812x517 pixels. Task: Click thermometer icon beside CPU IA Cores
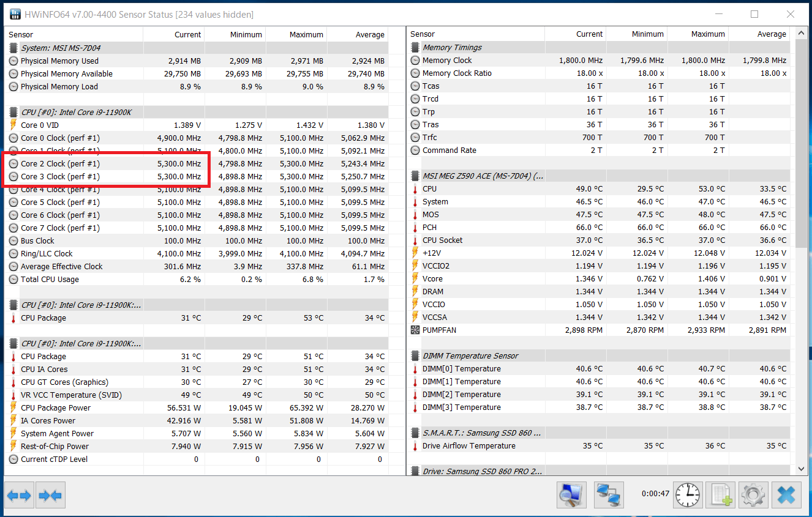tap(13, 369)
